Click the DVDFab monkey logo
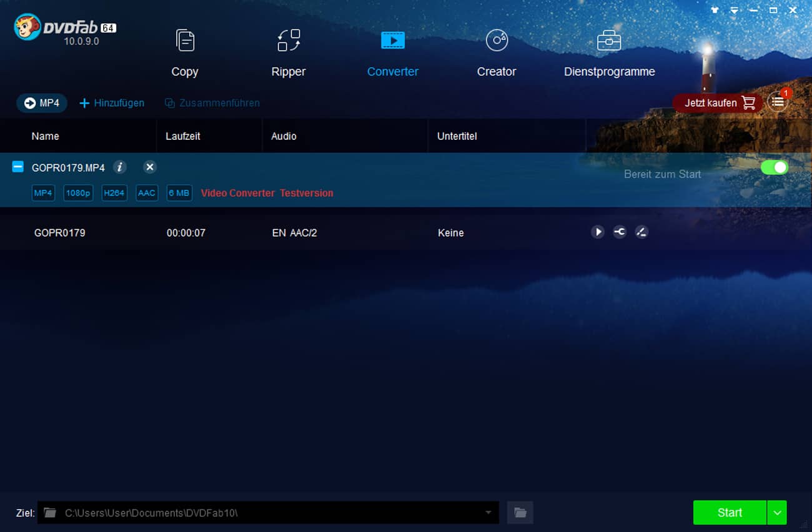This screenshot has height=532, width=812. [27, 27]
